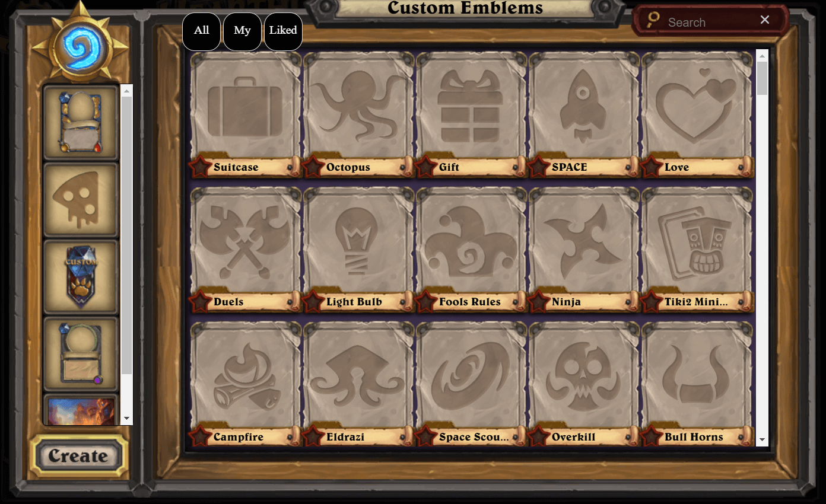Click the emblem grid scrollbar thumb
This screenshot has width=826, height=504.
[762, 78]
